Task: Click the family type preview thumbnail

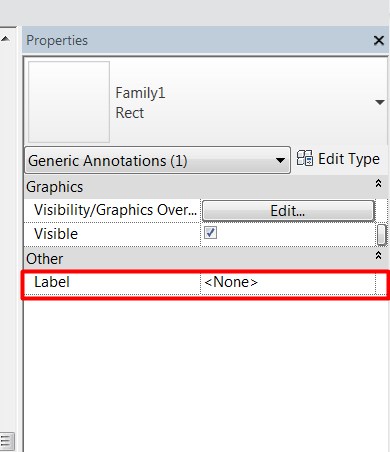Action: pyautogui.click(x=69, y=102)
